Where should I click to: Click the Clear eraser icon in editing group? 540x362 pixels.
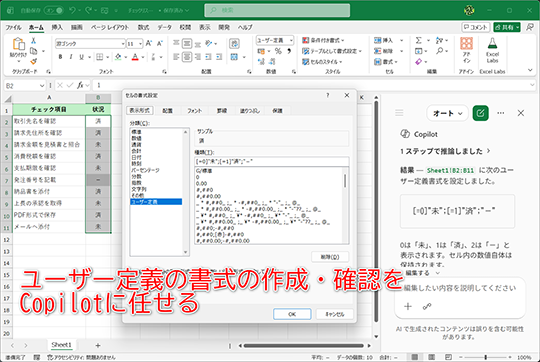(418, 62)
